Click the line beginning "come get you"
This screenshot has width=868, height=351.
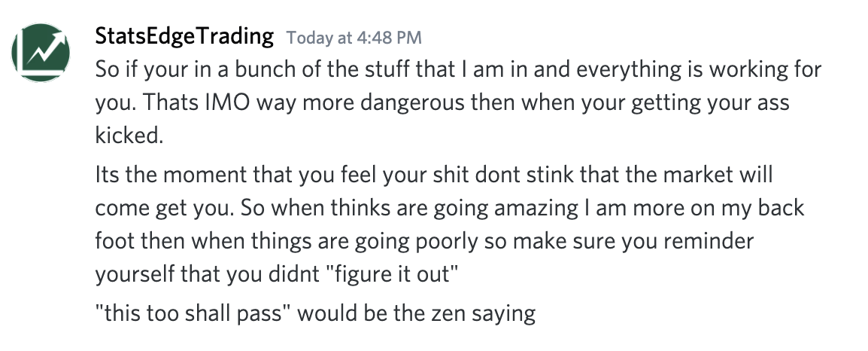click(x=450, y=208)
